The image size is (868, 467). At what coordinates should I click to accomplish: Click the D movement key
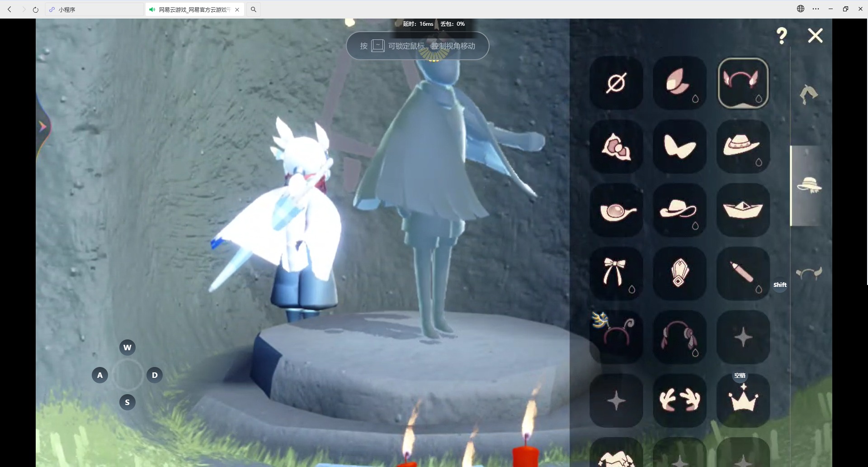coord(155,375)
